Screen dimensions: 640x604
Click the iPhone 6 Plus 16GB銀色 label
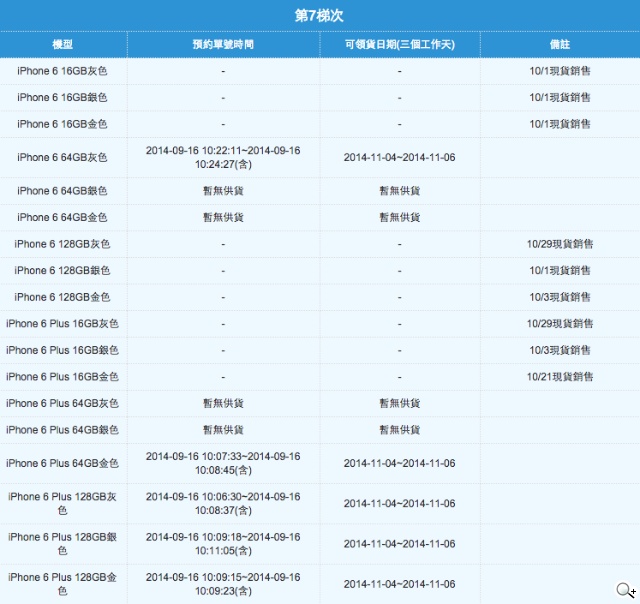coord(62,350)
